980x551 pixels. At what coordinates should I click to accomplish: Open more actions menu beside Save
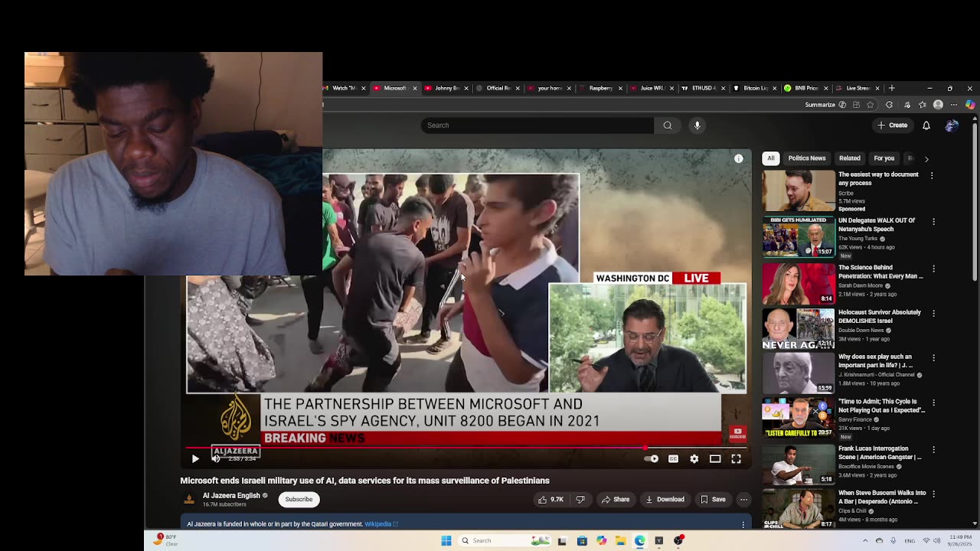[743, 499]
